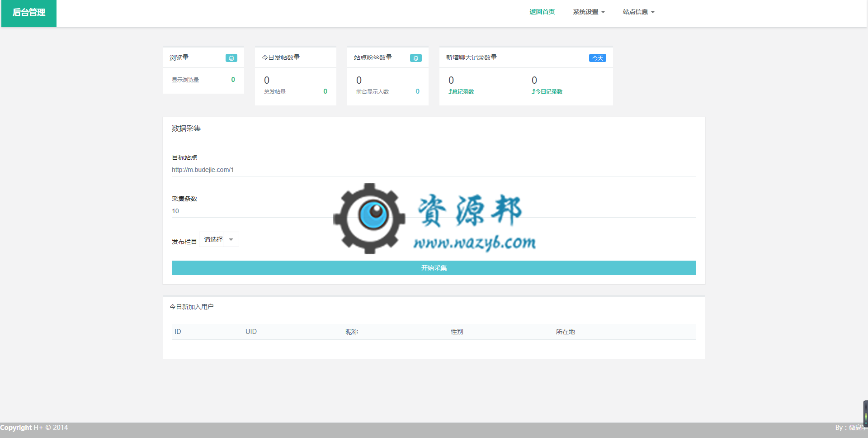Click the 今日记录数 label

547,91
